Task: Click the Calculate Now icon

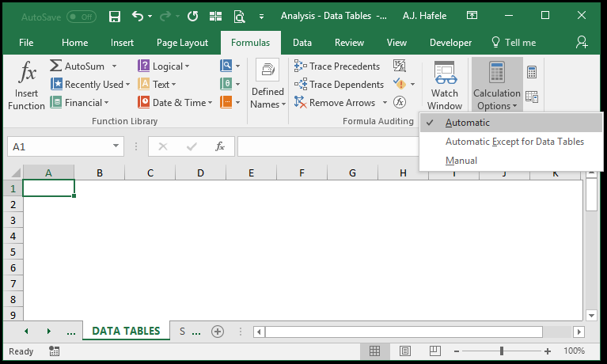Action: click(x=532, y=72)
